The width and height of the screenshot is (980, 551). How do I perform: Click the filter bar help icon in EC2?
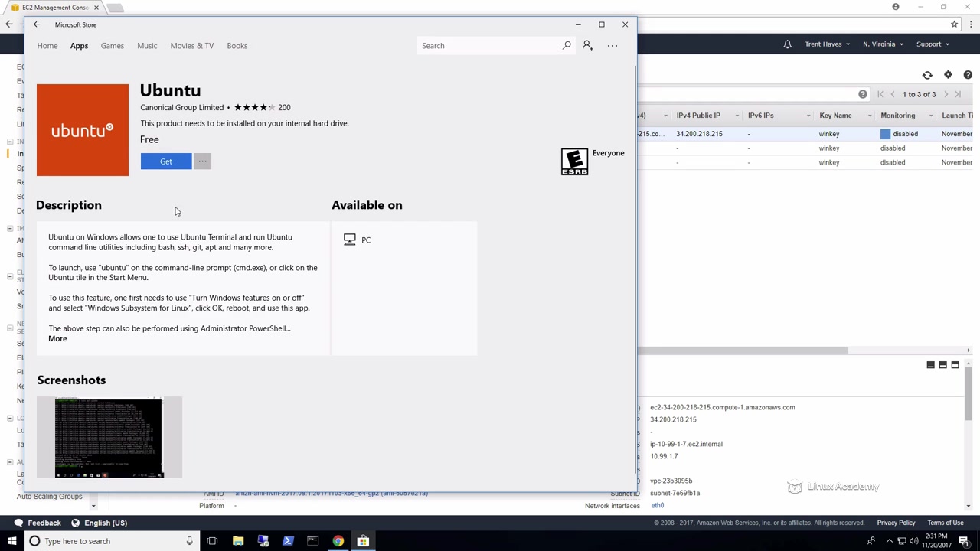(863, 94)
